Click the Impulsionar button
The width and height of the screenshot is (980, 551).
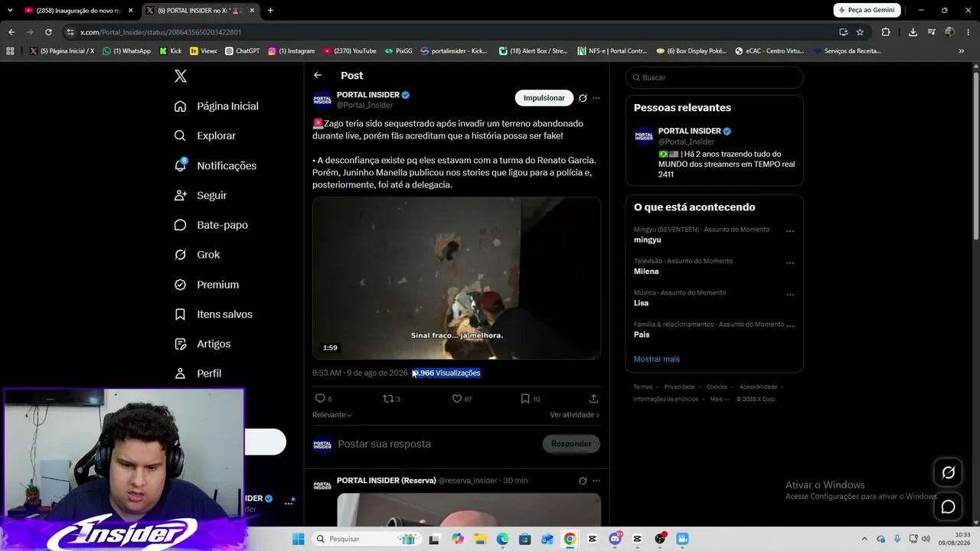coord(544,98)
